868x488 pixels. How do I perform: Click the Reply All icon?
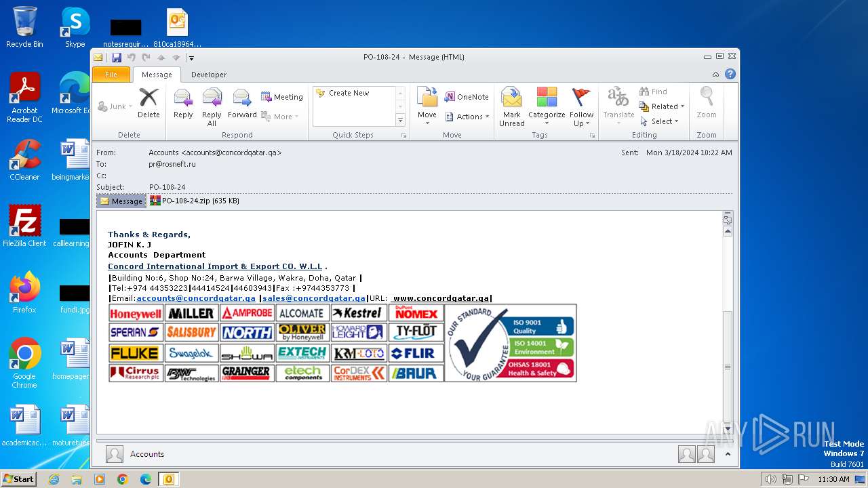pyautogui.click(x=212, y=106)
